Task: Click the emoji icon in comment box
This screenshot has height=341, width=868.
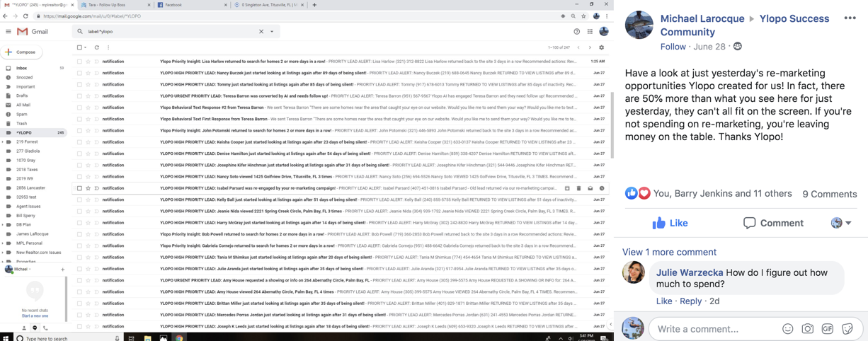Action: [x=787, y=329]
